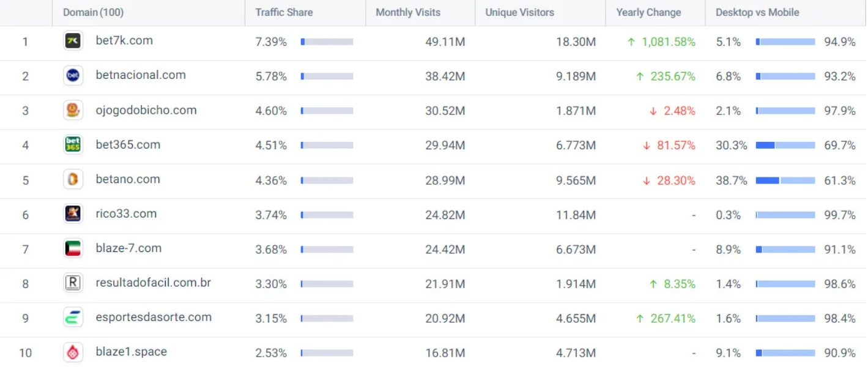
Task: Sort by Yearly Change column header
Action: pos(648,12)
